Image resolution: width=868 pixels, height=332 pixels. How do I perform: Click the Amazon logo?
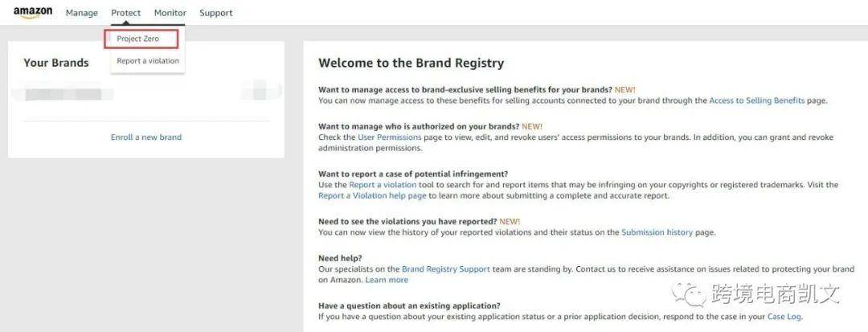pyautogui.click(x=33, y=12)
